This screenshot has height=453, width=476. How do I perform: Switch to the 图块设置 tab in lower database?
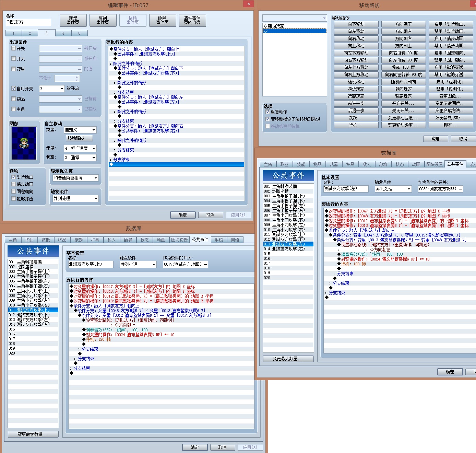point(179,240)
